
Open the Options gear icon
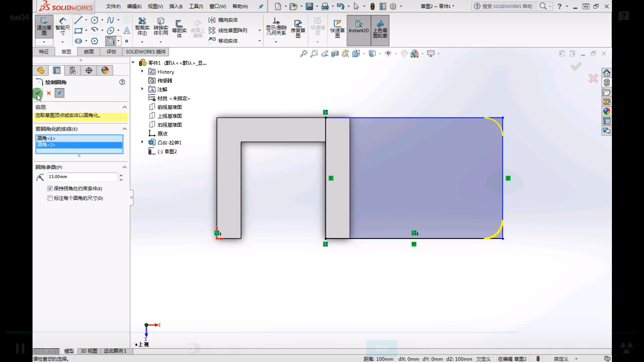pos(393,7)
